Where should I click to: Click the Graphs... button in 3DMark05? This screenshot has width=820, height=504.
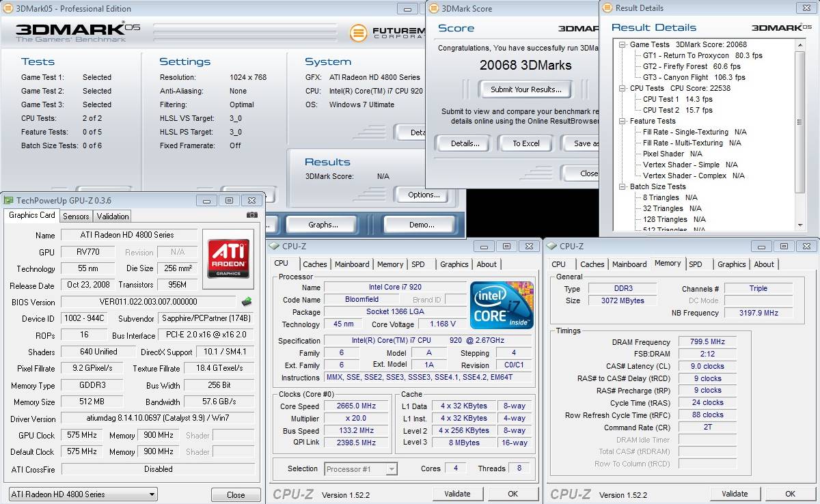coord(323,225)
